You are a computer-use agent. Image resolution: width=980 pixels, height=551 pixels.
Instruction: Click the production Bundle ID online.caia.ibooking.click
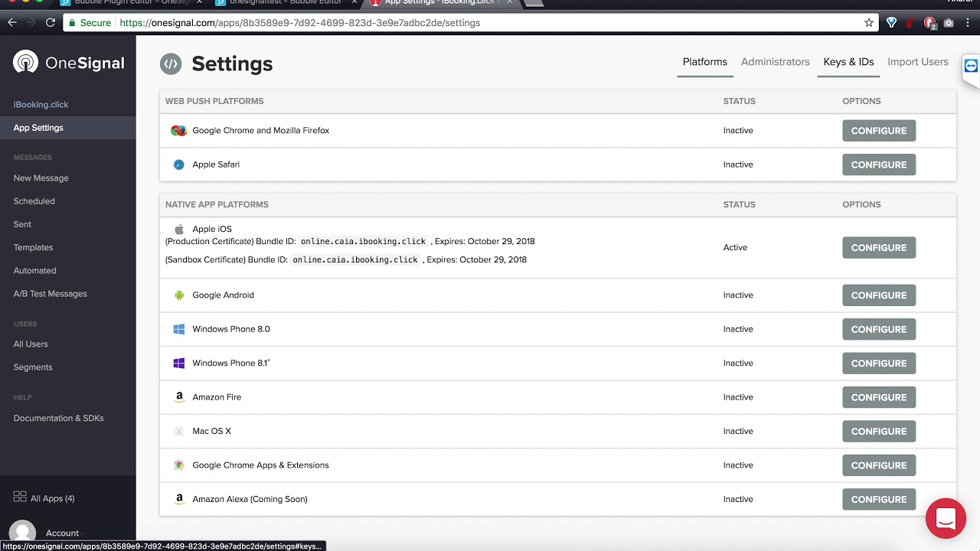(363, 242)
